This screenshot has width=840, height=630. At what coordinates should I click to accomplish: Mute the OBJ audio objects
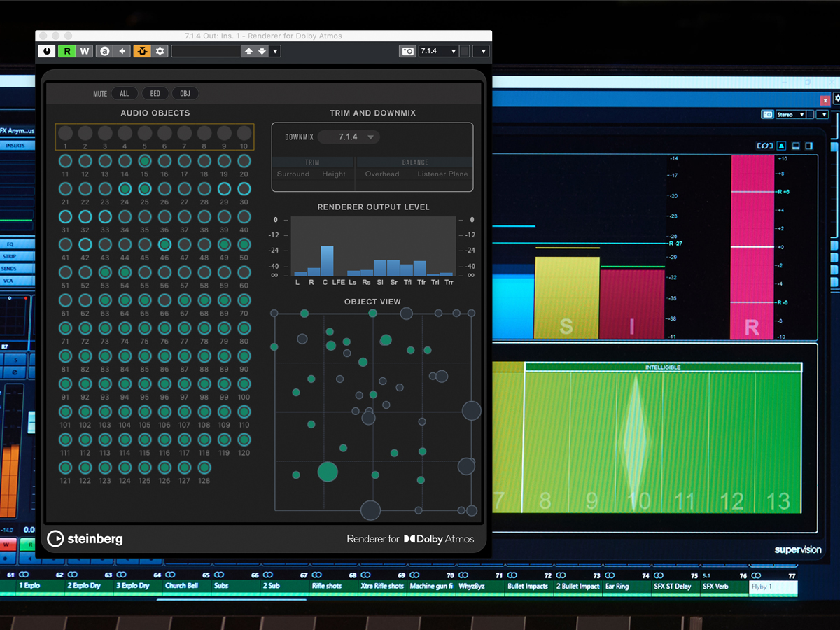pos(185,94)
